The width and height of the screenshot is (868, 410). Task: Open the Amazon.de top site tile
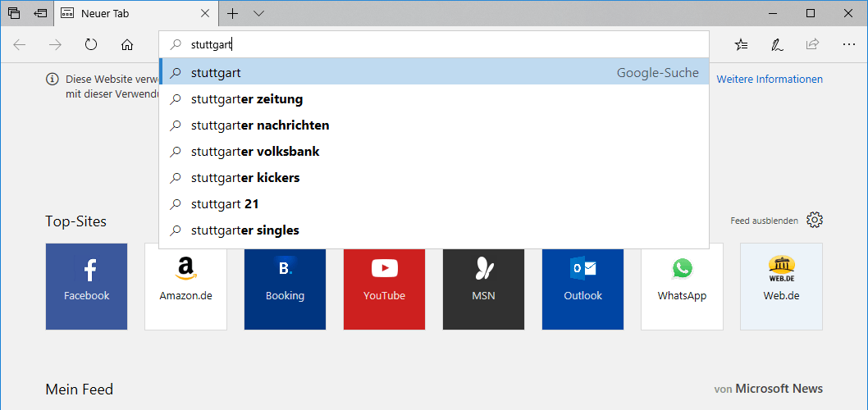186,287
